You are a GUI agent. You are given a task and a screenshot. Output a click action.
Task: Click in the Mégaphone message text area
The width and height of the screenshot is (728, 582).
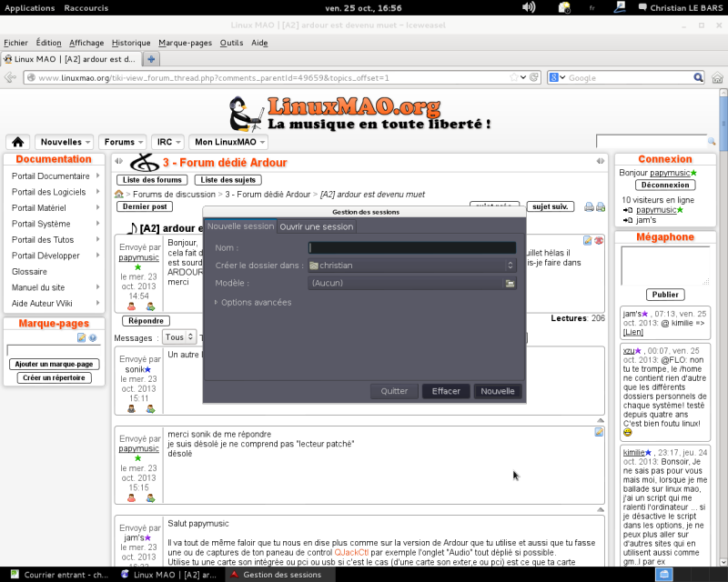coord(665,266)
